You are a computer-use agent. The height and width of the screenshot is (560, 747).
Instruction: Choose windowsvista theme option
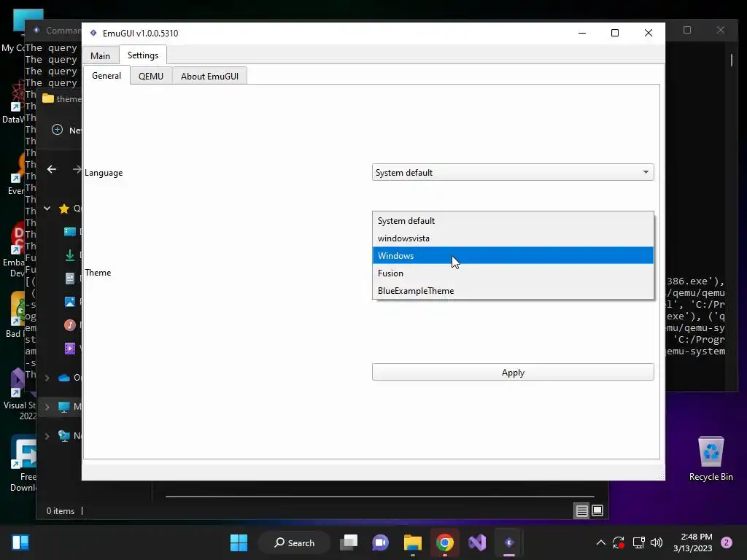click(x=513, y=238)
